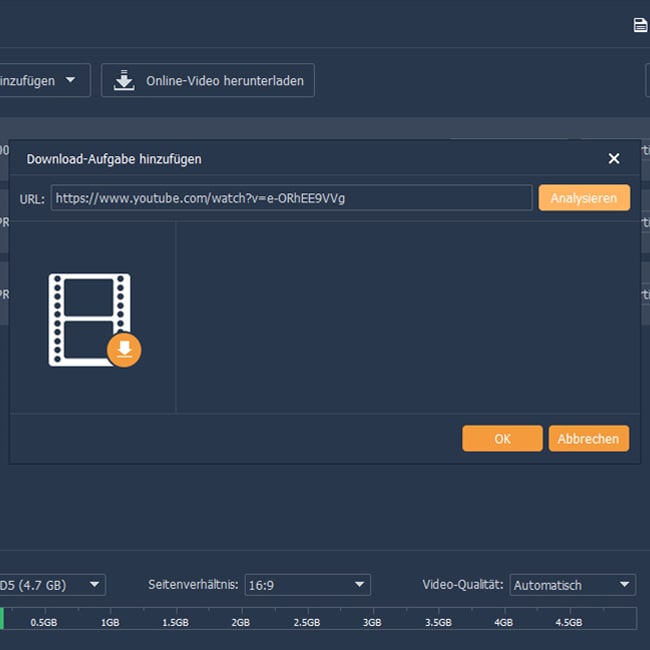Screen dimensions: 650x650
Task: Close the Download-Aufgabe hinzufügen dialog
Action: pos(614,158)
